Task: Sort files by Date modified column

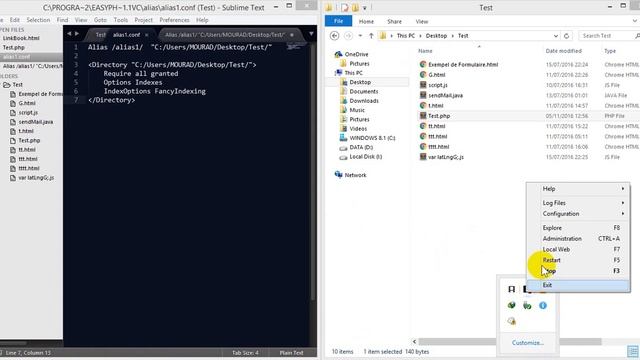Action: pos(563,51)
